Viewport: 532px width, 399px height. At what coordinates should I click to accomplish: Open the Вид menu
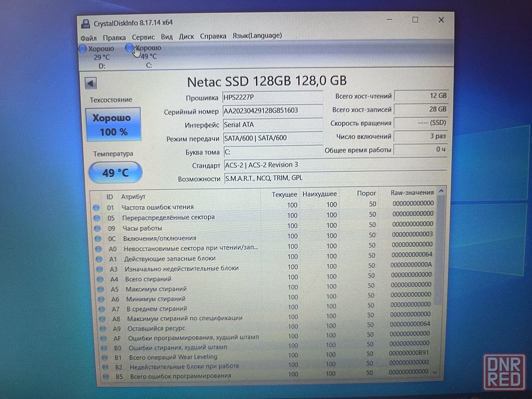(x=167, y=37)
